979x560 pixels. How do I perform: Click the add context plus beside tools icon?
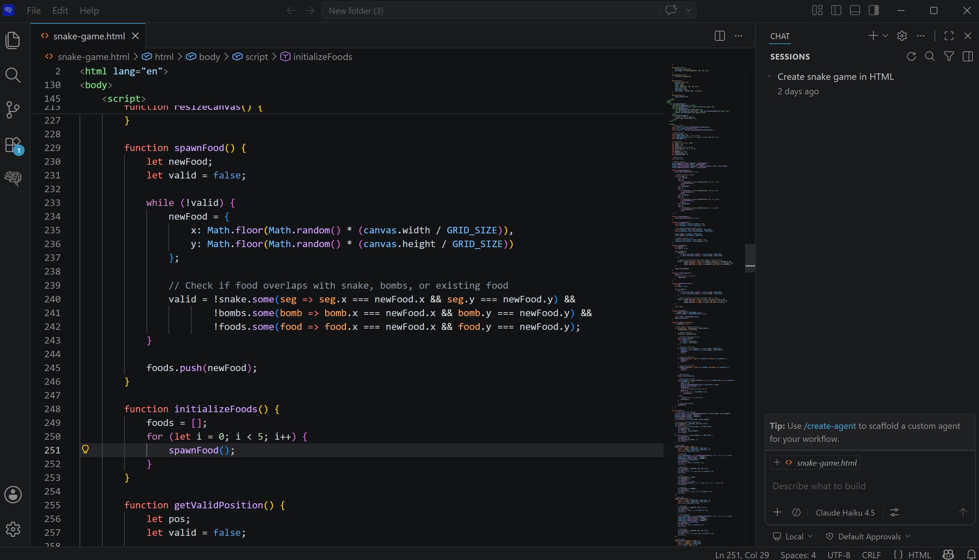point(777,512)
